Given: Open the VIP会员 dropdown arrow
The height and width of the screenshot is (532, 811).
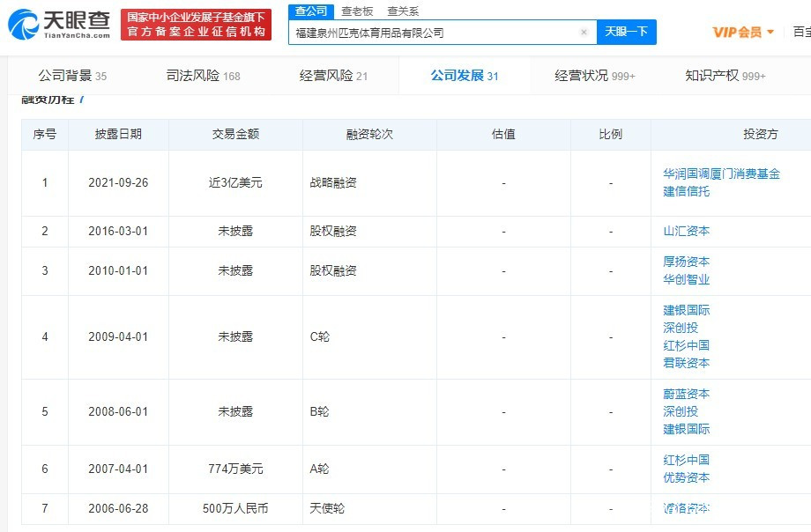Looking at the screenshot, I should point(770,32).
